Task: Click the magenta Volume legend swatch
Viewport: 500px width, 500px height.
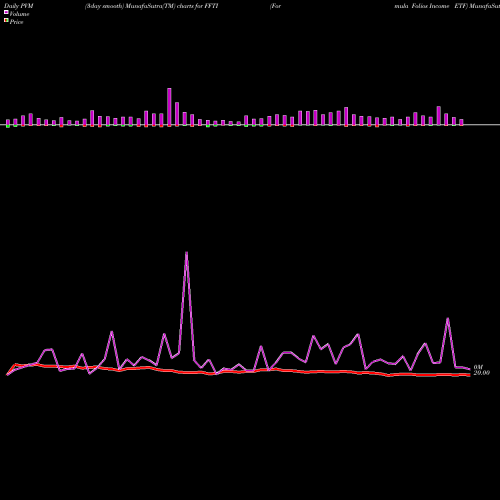Action: pyautogui.click(x=6, y=12)
